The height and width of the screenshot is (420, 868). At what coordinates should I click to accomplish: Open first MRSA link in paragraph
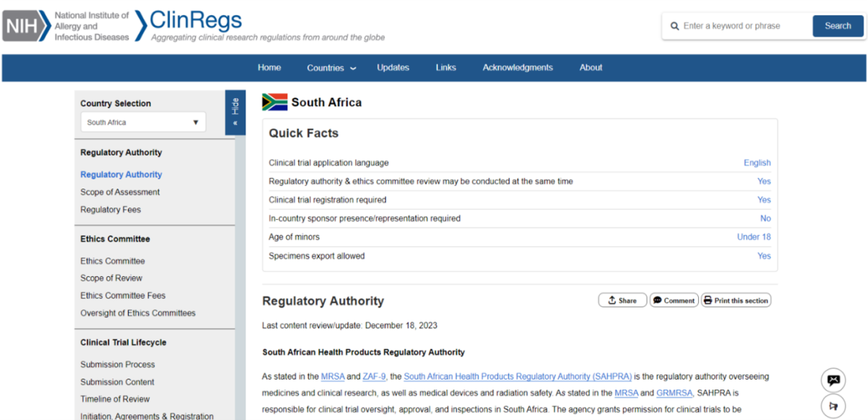click(x=333, y=377)
